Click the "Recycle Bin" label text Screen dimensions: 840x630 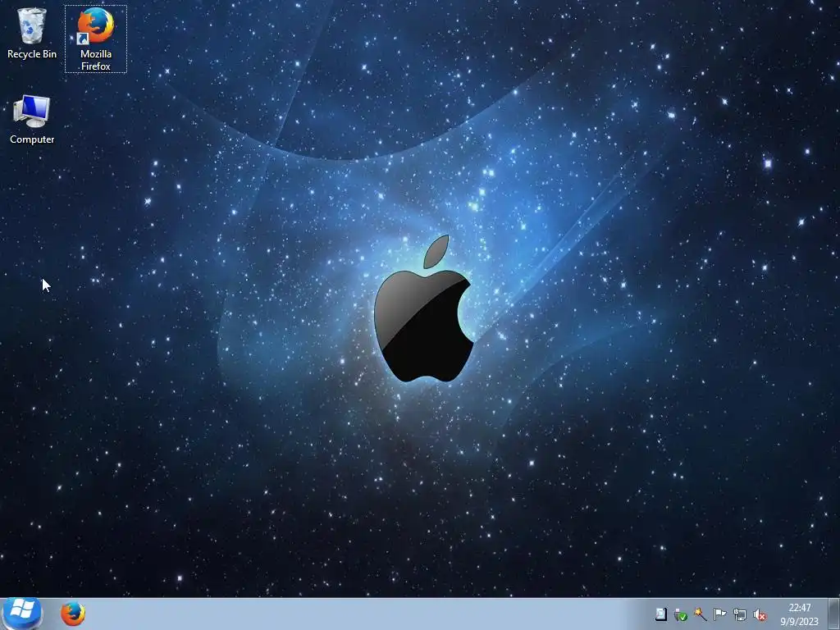coord(32,54)
